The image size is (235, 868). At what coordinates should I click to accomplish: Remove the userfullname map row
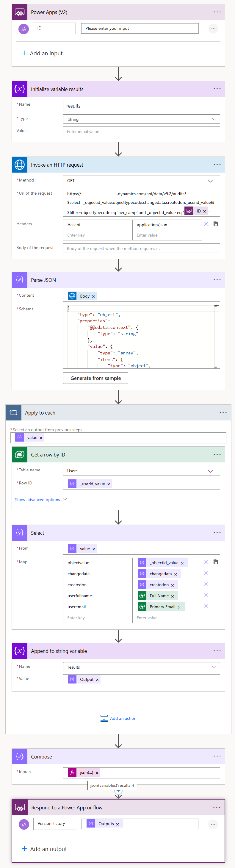[x=206, y=595]
